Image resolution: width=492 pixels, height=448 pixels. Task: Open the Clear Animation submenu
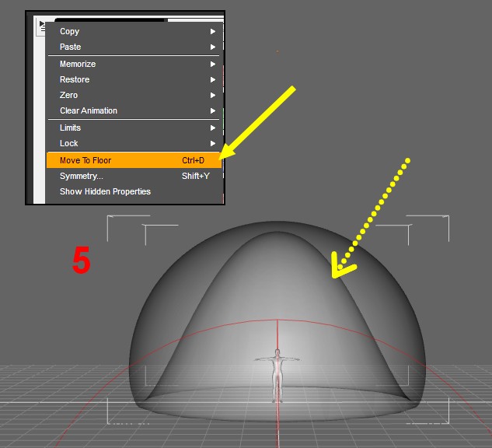coord(134,110)
